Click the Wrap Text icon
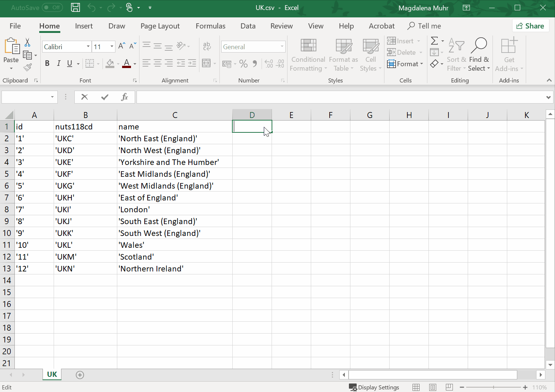 [x=207, y=46]
